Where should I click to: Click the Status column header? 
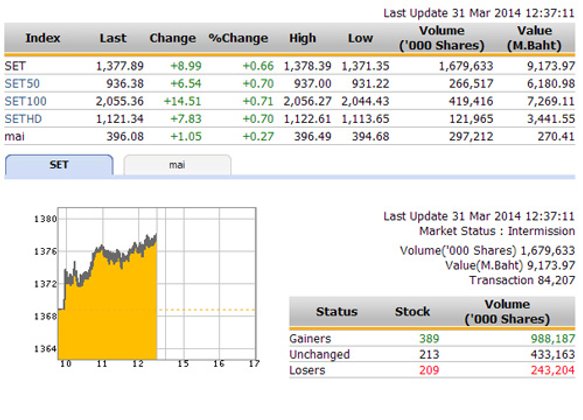(336, 311)
